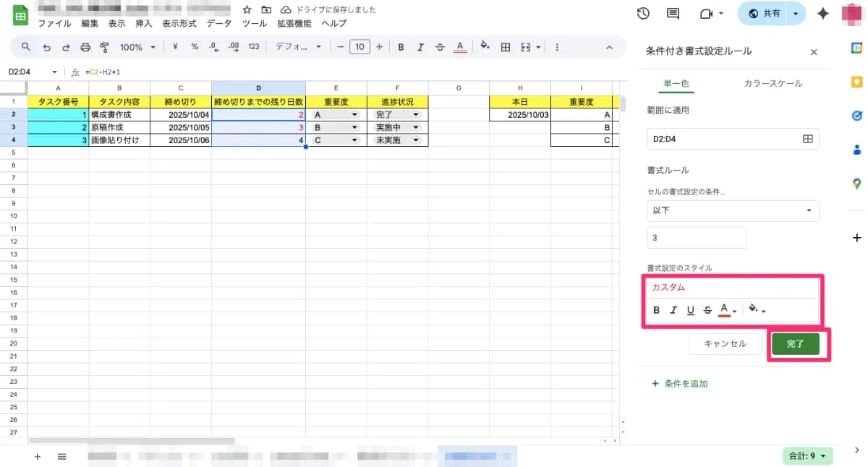Viewport: 868px width, 467px height.
Task: Click the merge cells icon
Action: pos(526,47)
